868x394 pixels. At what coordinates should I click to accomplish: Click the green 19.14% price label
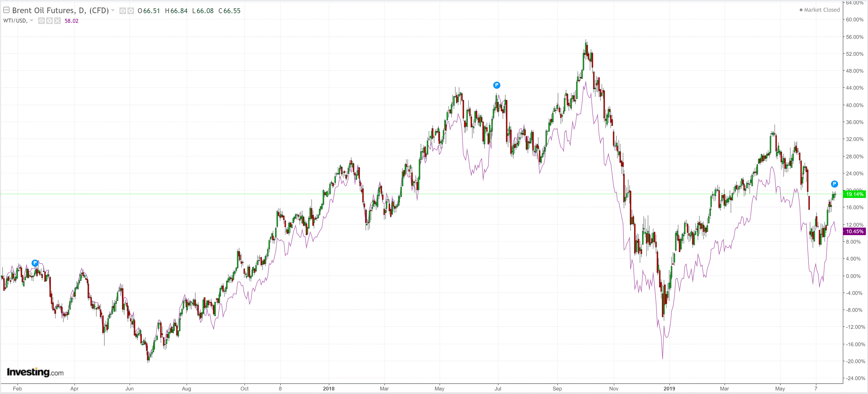[x=855, y=194]
